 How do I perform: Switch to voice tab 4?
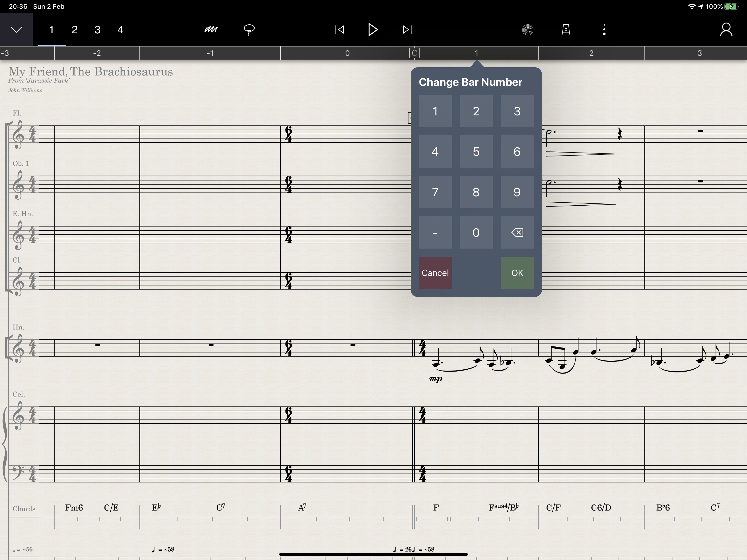point(121,30)
